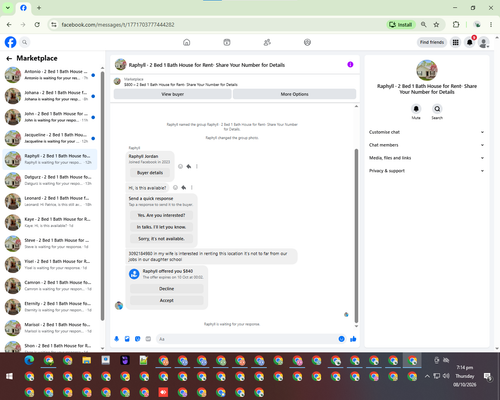The height and width of the screenshot is (400, 500).
Task: Send a thumbs up like
Action: [x=353, y=339]
